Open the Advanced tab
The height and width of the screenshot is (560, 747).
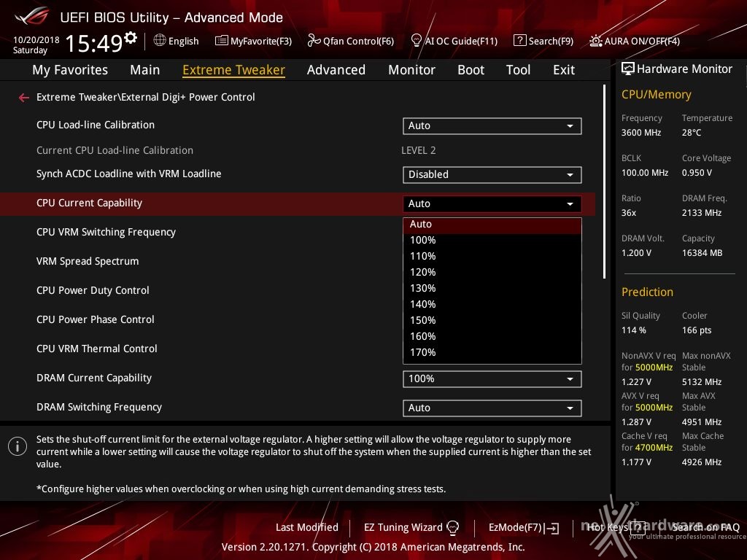pyautogui.click(x=336, y=70)
